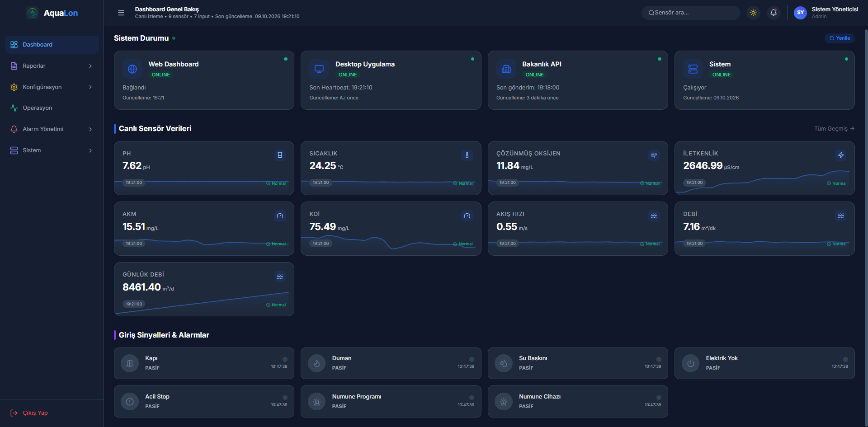Viewport: 868px width, 427px height.
Task: Click the İletkenlik lightning icon
Action: [841, 155]
